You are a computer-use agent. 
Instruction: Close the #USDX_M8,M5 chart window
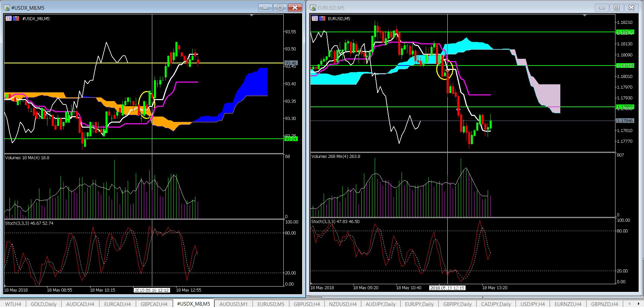pos(295,8)
